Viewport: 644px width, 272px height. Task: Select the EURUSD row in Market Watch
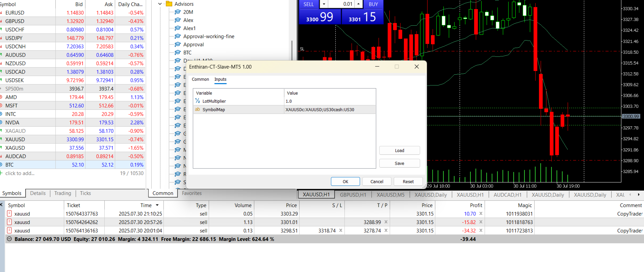click(x=73, y=13)
